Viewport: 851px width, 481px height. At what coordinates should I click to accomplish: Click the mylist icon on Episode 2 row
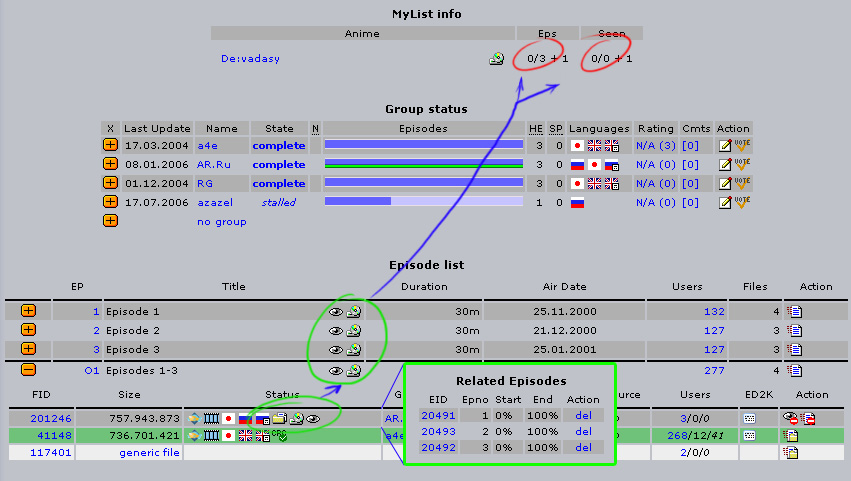click(353, 331)
